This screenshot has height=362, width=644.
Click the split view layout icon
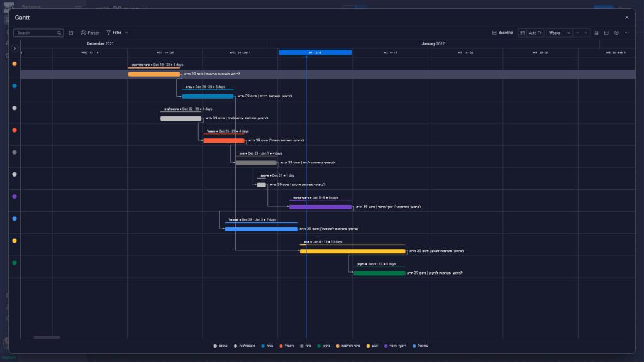point(606,33)
